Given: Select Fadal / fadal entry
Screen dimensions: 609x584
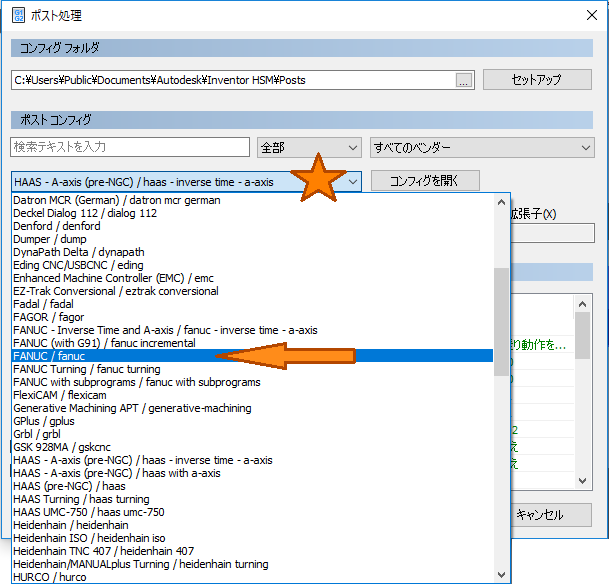Looking at the screenshot, I should pyautogui.click(x=252, y=304).
